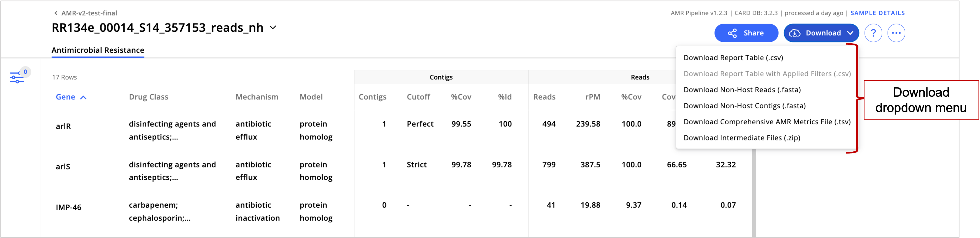Viewport: 980px width, 238px height.
Task: Click the zero filter count badge
Action: pyautogui.click(x=25, y=71)
